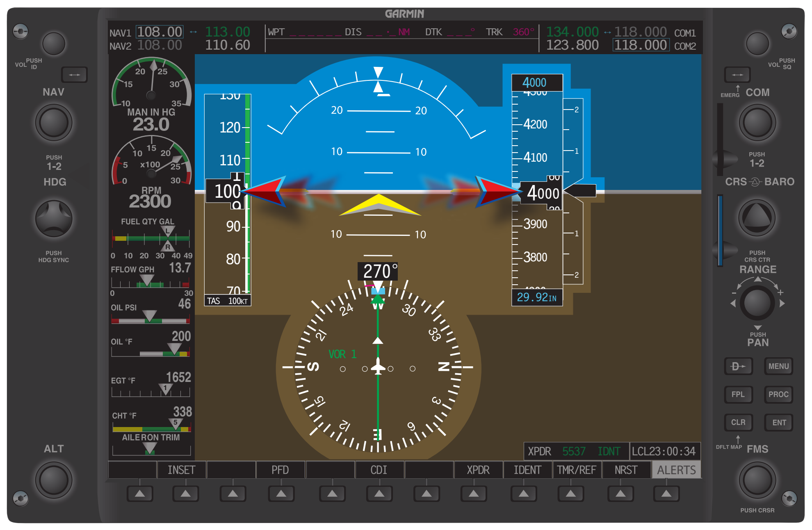Screen dimensions: 812x530
Task: Click the LCL time 23:00:34 readout
Action: click(664, 451)
